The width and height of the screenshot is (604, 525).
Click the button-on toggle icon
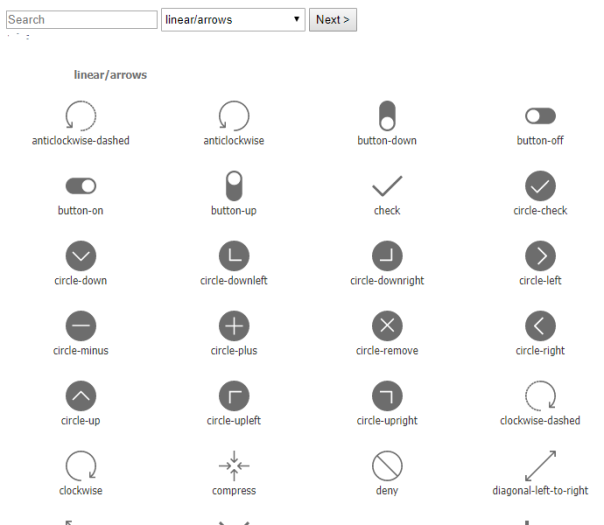click(81, 186)
